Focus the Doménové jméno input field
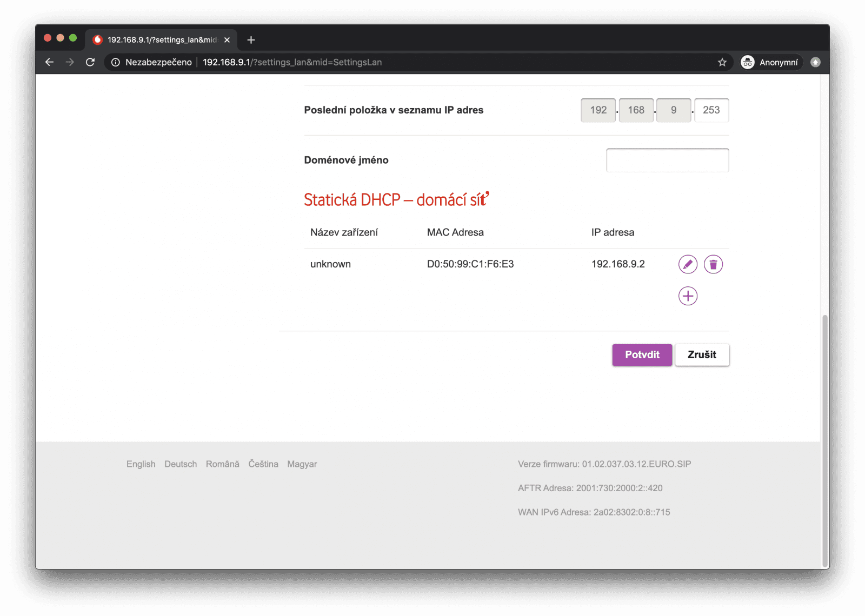Viewport: 865px width, 616px height. (x=667, y=160)
